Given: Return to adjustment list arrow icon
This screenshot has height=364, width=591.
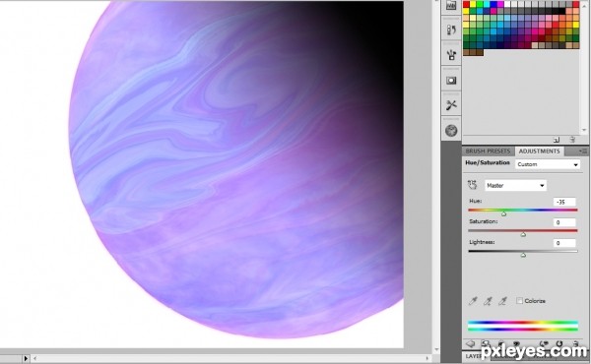Looking at the screenshot, I should (471, 343).
